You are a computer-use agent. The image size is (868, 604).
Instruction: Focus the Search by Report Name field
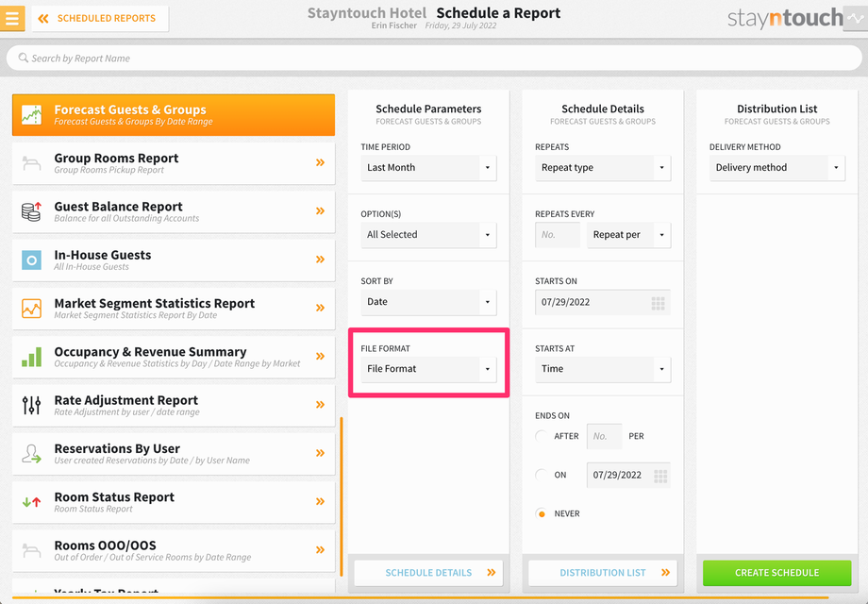click(434, 58)
